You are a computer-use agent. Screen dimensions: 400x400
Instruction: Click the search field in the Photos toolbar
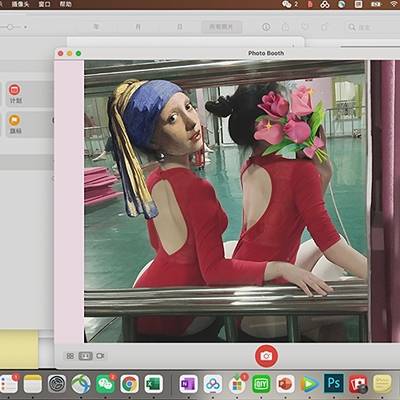point(372,27)
